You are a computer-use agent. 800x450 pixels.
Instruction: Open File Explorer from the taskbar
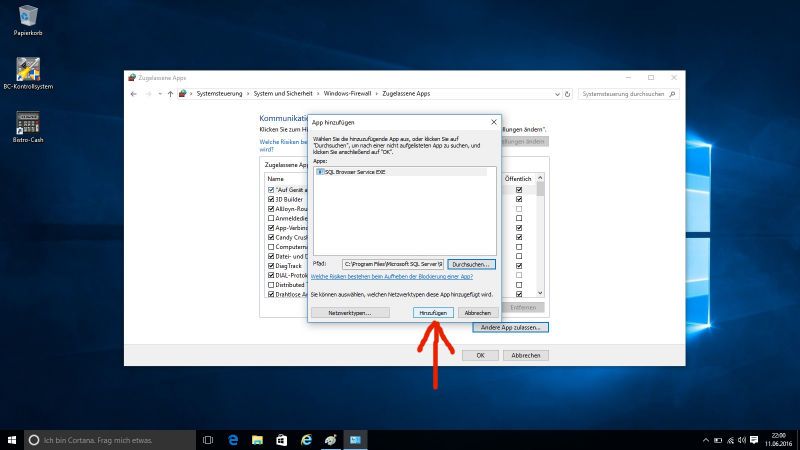pyautogui.click(x=257, y=440)
